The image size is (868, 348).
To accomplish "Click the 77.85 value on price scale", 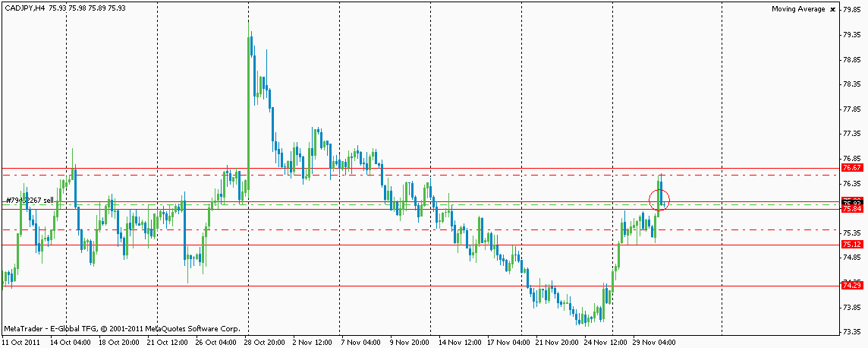I will [851, 109].
